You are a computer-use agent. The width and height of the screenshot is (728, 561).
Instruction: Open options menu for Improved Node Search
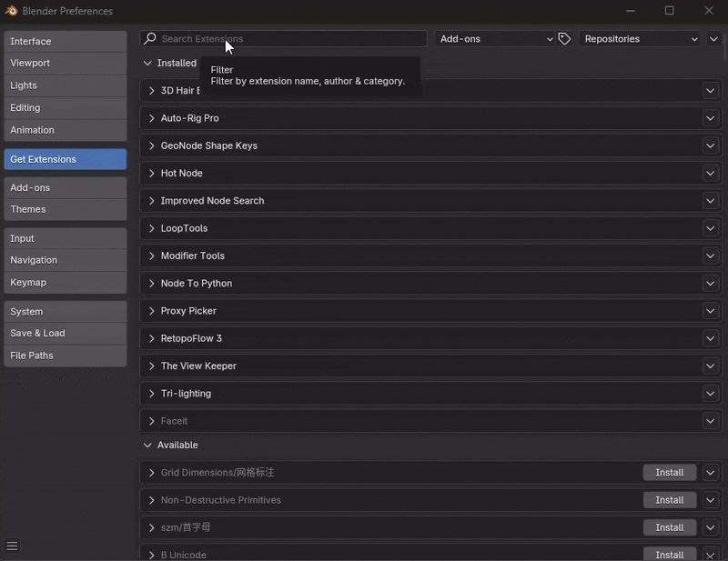(x=710, y=200)
